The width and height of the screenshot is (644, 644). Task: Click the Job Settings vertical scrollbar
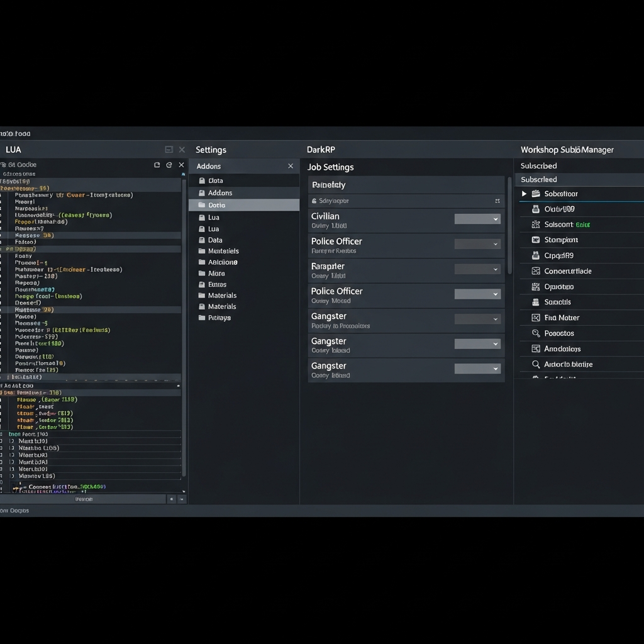[x=509, y=225]
